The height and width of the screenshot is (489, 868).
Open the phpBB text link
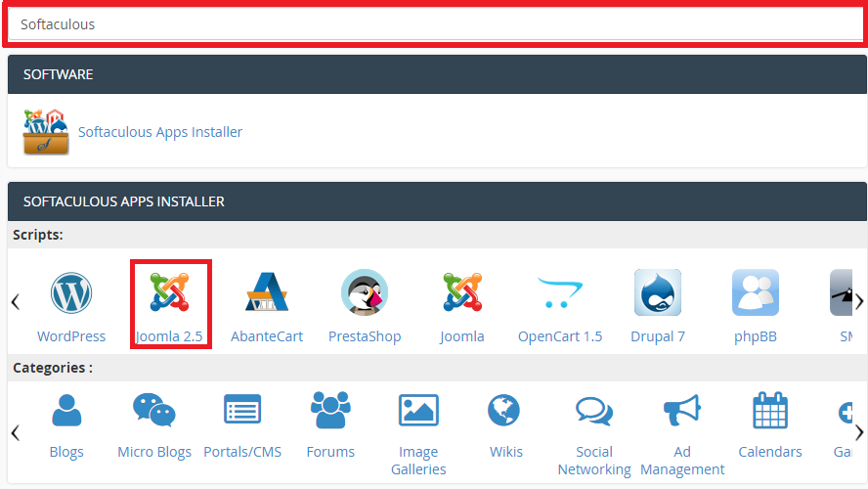pos(755,336)
